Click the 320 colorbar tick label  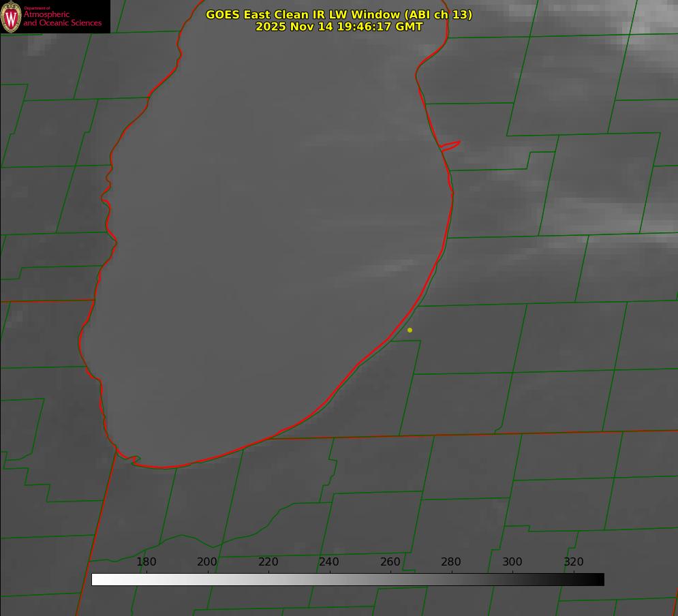[x=573, y=562]
